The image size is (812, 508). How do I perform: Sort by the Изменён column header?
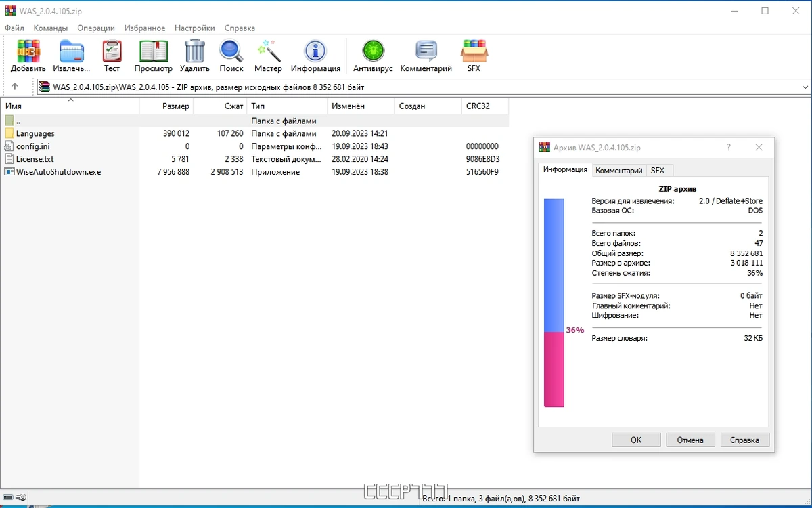(x=361, y=106)
